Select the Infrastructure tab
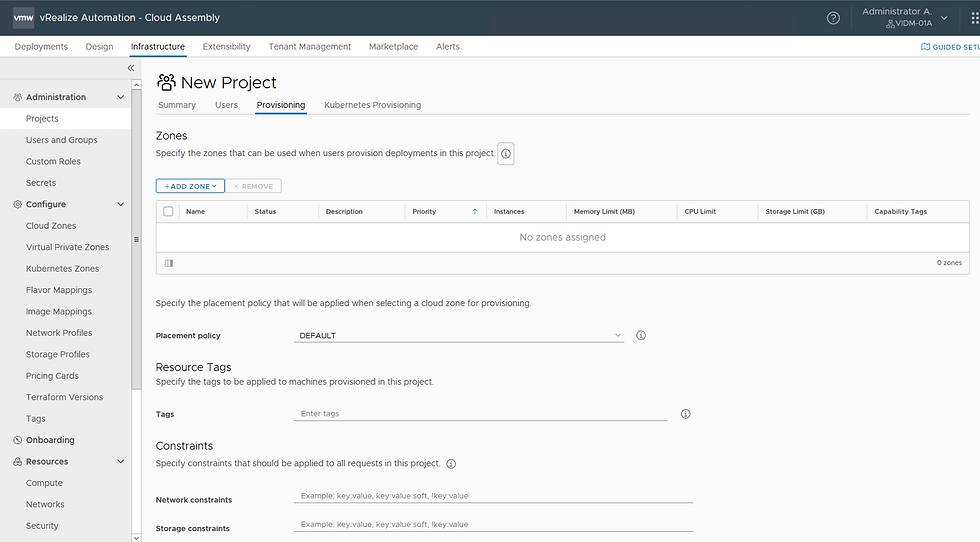Viewport: 980px width, 542px height. tap(158, 46)
